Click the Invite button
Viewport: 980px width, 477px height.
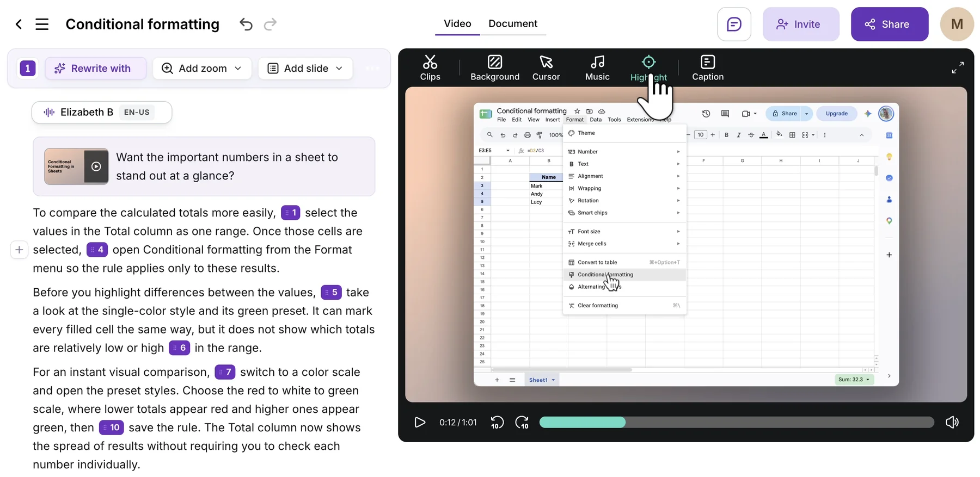click(801, 24)
